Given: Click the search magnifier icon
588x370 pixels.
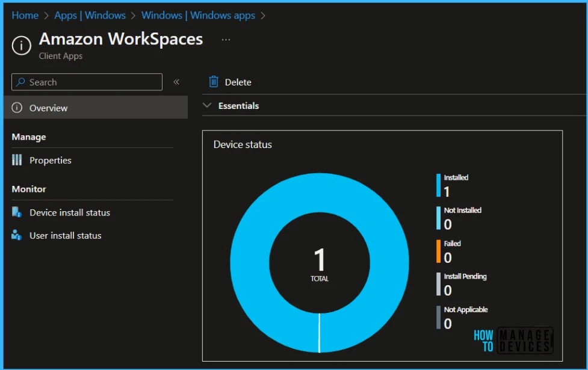Looking at the screenshot, I should 20,82.
